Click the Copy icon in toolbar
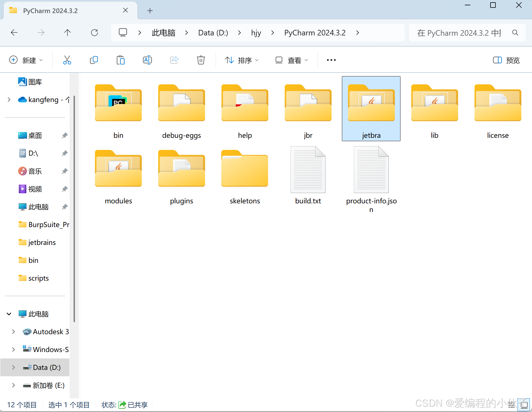The width and height of the screenshot is (532, 412). [x=94, y=60]
